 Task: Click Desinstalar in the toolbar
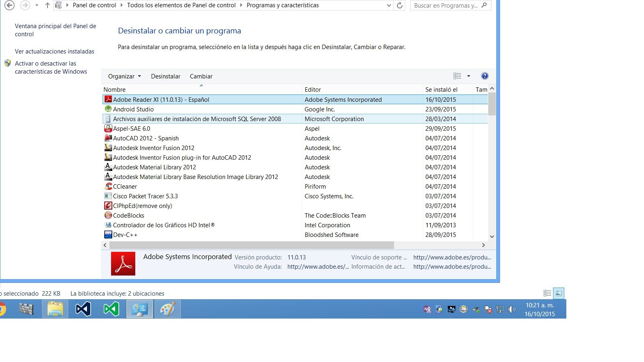[165, 76]
